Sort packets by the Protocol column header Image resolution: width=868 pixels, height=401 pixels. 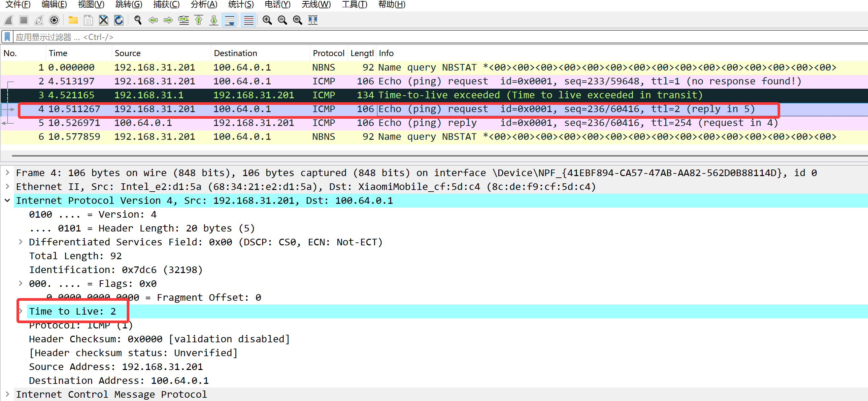pyautogui.click(x=328, y=53)
